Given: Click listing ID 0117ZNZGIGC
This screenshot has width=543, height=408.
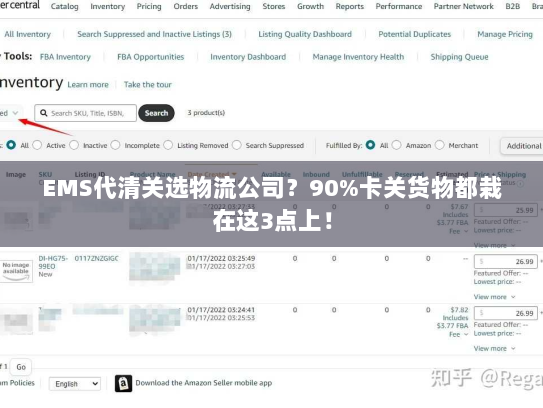Looking at the screenshot, I should [x=97, y=258].
